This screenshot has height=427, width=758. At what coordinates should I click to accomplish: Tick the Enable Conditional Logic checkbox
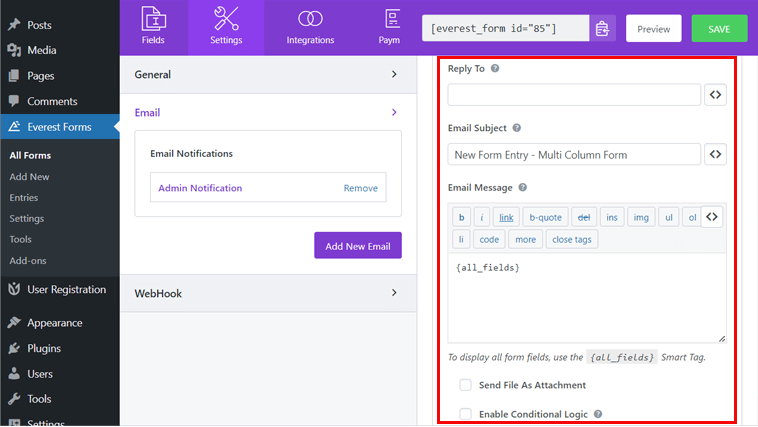(x=465, y=414)
